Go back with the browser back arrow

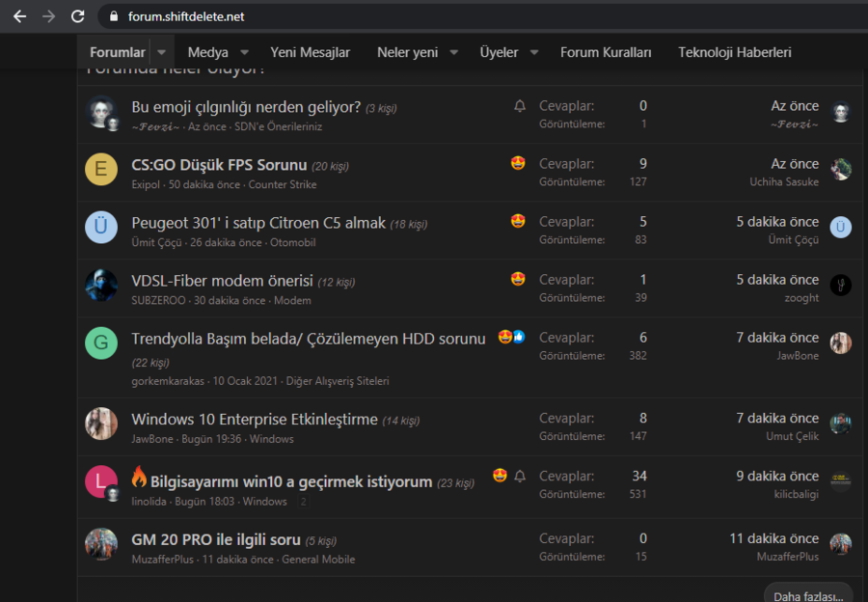[x=20, y=16]
